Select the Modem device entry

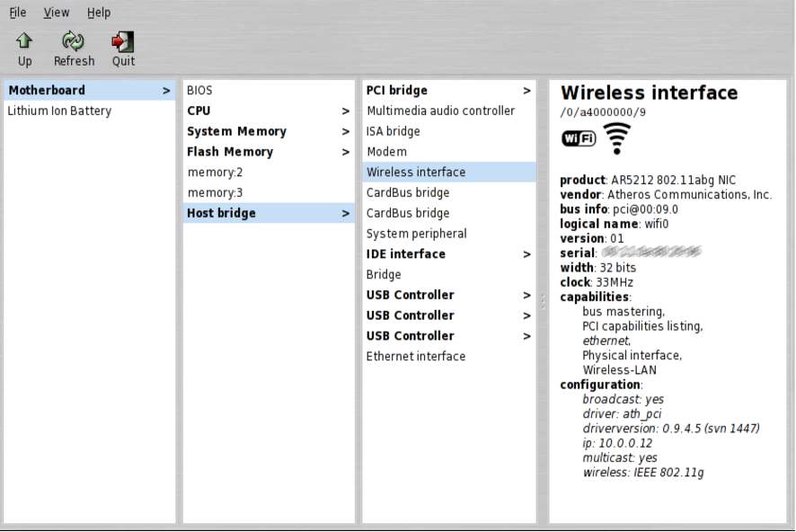click(386, 152)
